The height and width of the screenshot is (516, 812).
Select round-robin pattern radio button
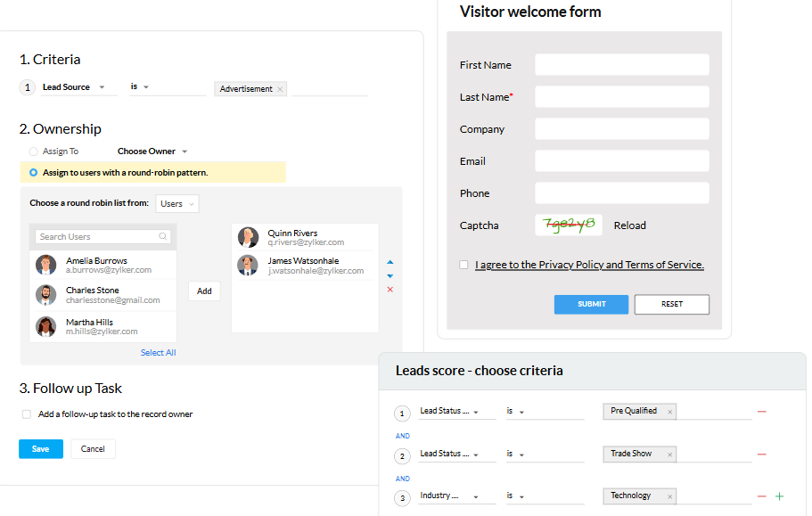33,172
